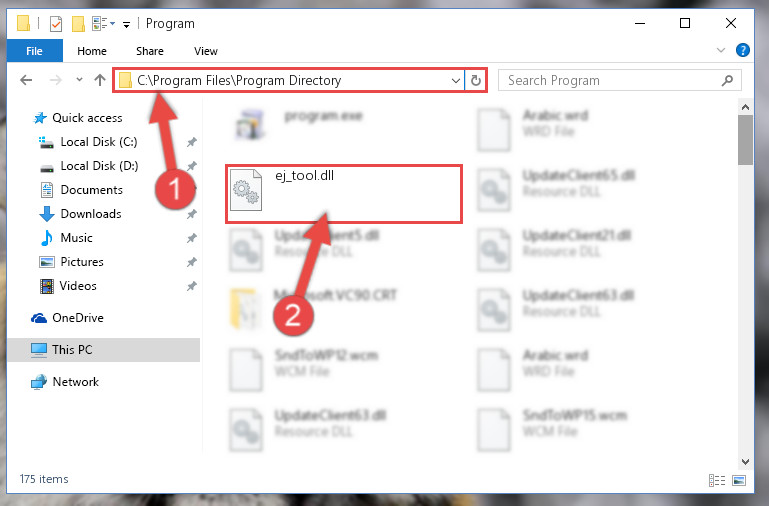Open Explorer help question mark
Screen dimensions: 769x506
click(743, 50)
